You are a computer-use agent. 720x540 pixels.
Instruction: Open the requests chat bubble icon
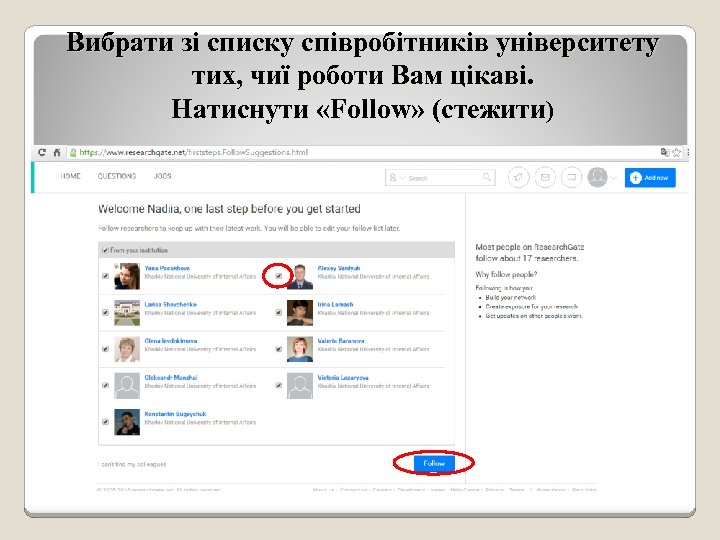(x=572, y=177)
